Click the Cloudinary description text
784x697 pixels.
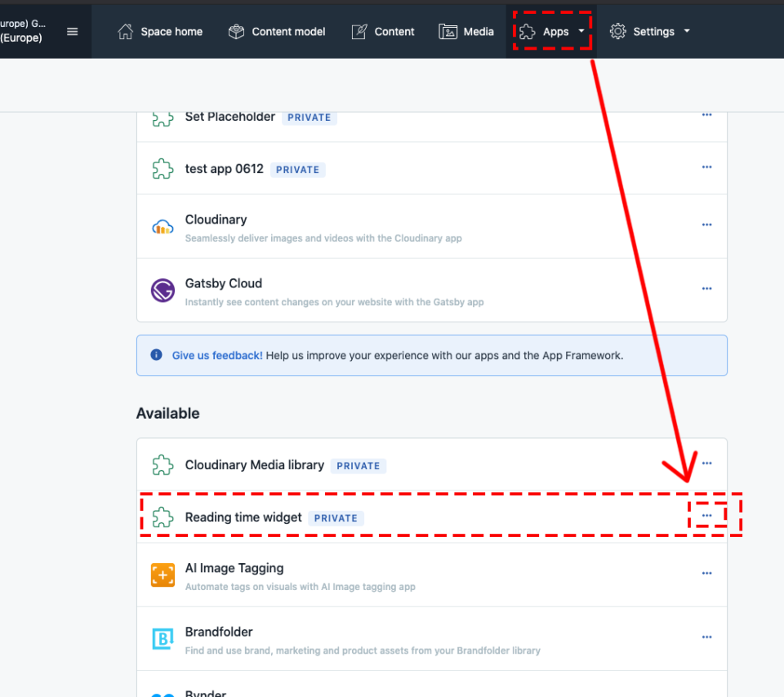[x=323, y=238]
